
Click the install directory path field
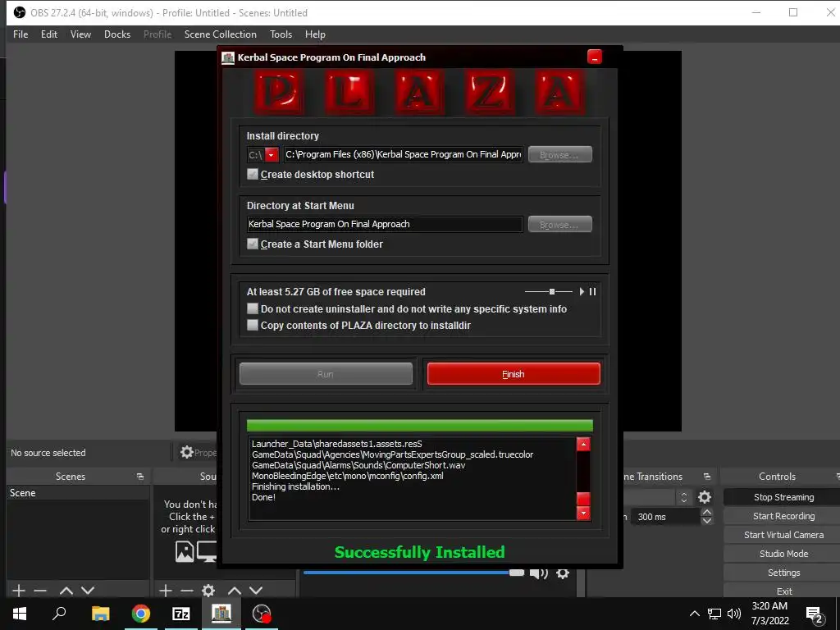click(404, 154)
